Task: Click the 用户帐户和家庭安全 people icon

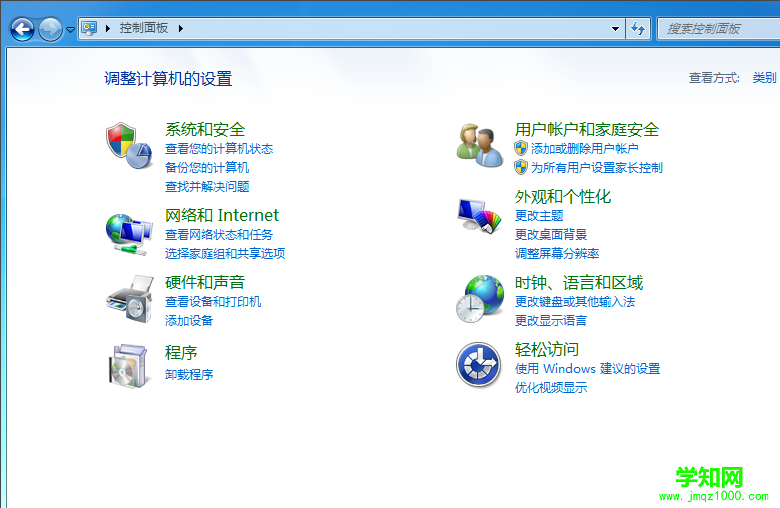Action: point(480,145)
